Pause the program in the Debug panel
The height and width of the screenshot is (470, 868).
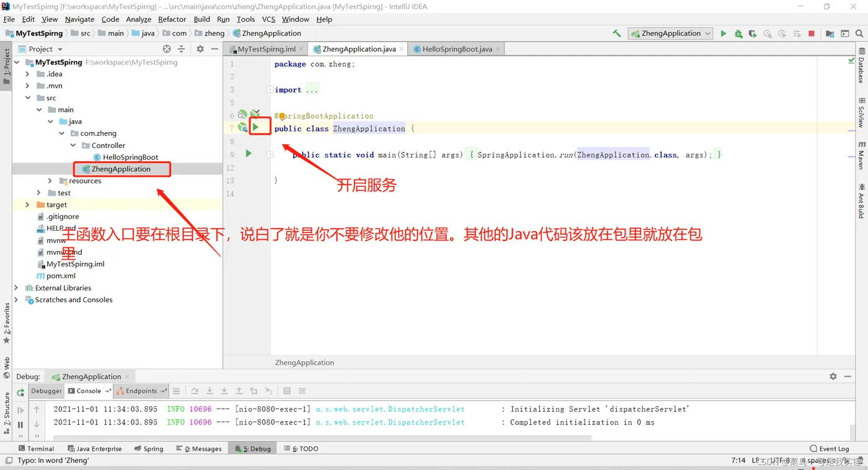[x=20, y=425]
